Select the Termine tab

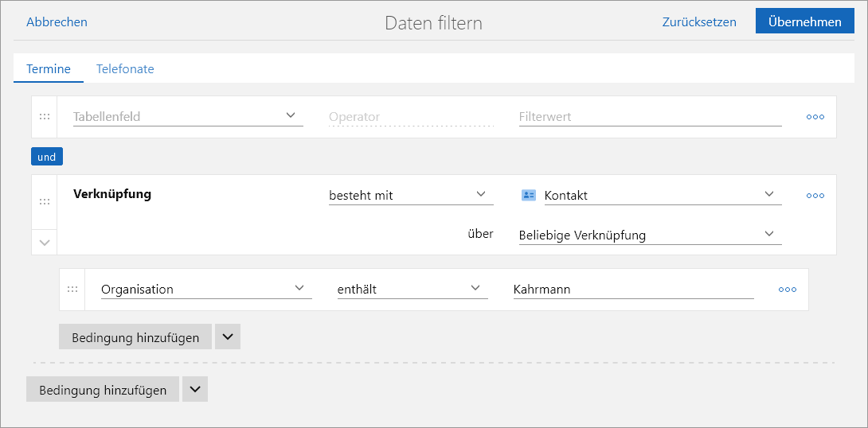[49, 69]
